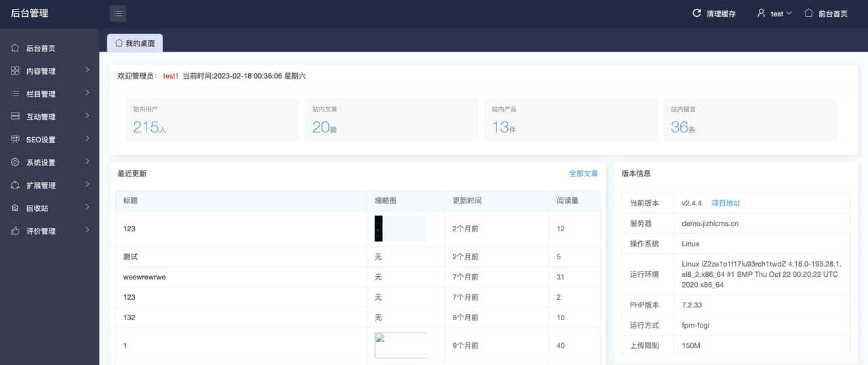Click the test username in header

click(777, 14)
